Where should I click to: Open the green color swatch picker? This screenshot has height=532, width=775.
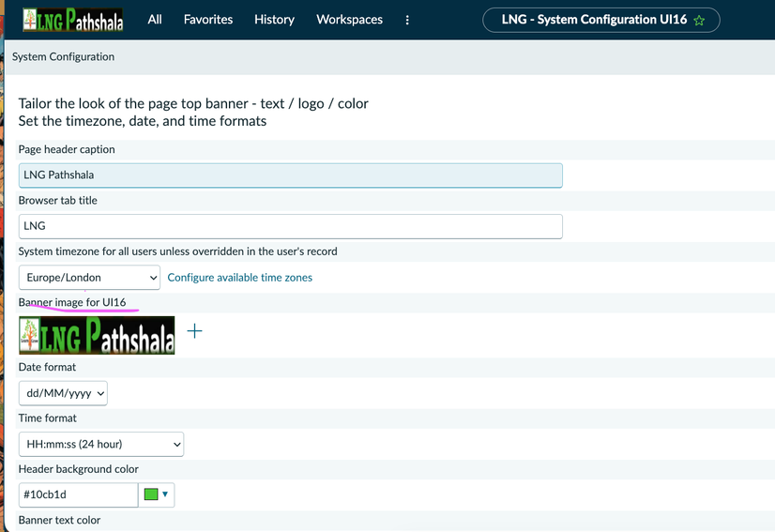[x=156, y=494]
